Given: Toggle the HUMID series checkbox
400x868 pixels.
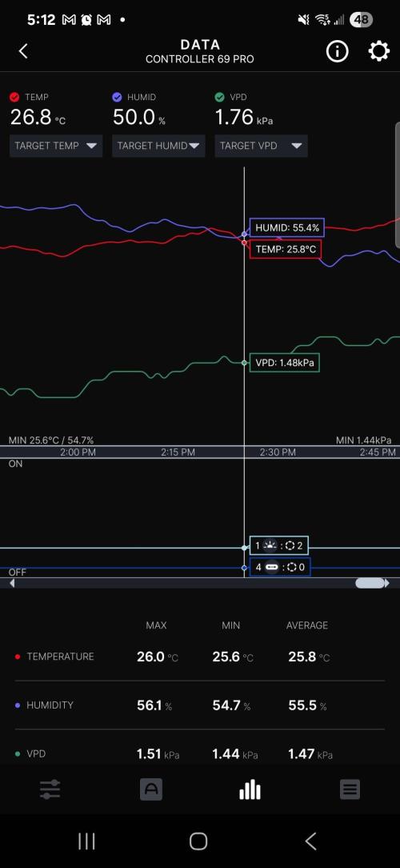Looking at the screenshot, I should 117,98.
